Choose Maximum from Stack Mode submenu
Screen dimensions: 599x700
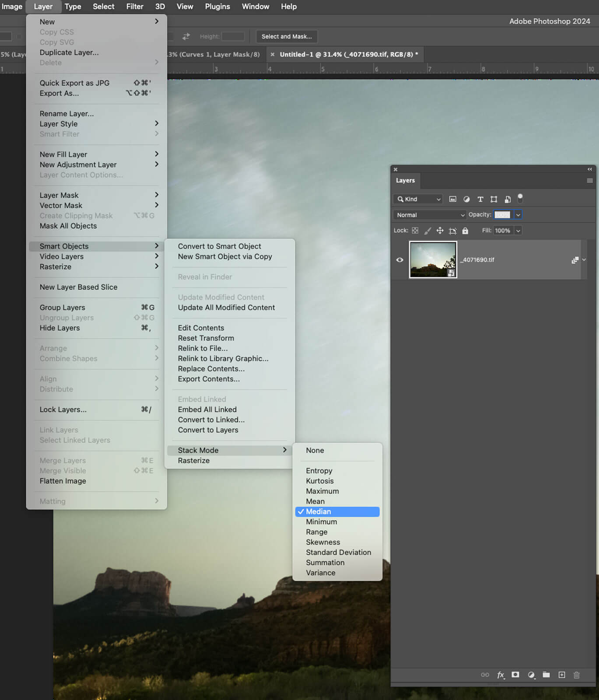[x=322, y=491]
